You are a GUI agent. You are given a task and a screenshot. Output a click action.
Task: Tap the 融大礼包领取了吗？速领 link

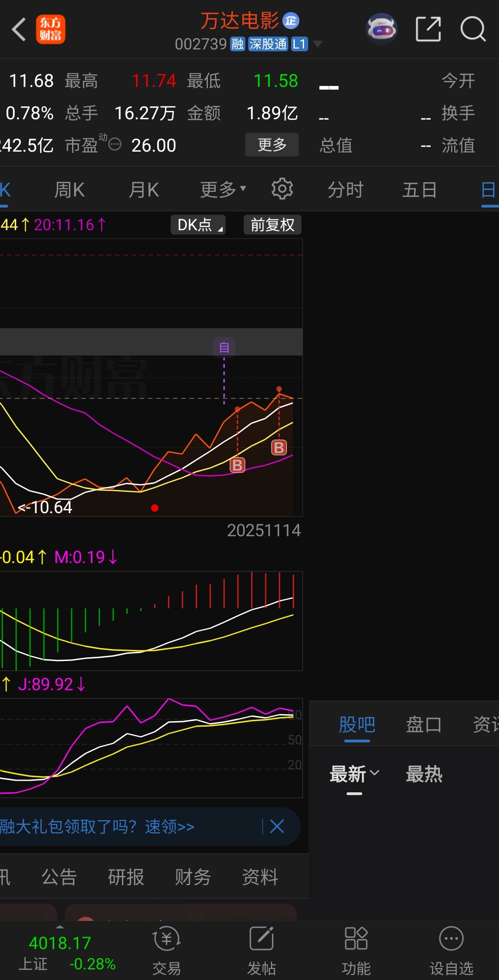click(x=97, y=827)
